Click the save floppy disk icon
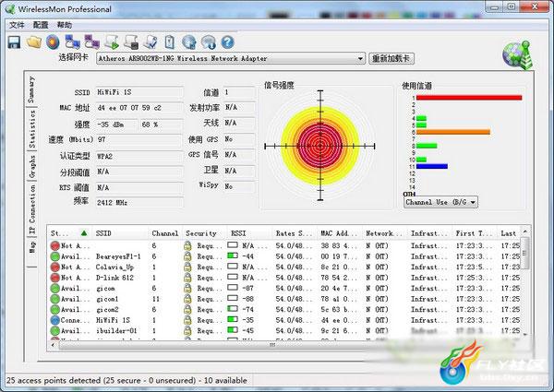This screenshot has height=392, width=554. [14, 42]
